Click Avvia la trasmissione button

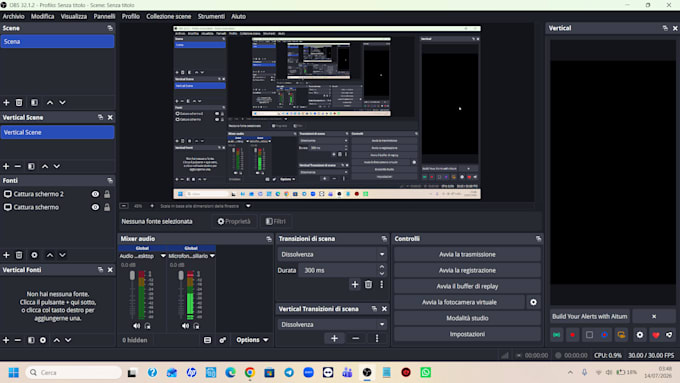tap(467, 255)
